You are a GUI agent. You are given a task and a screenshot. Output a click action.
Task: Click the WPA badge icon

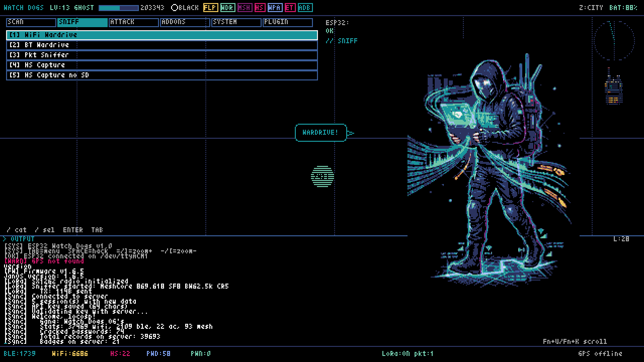(274, 8)
